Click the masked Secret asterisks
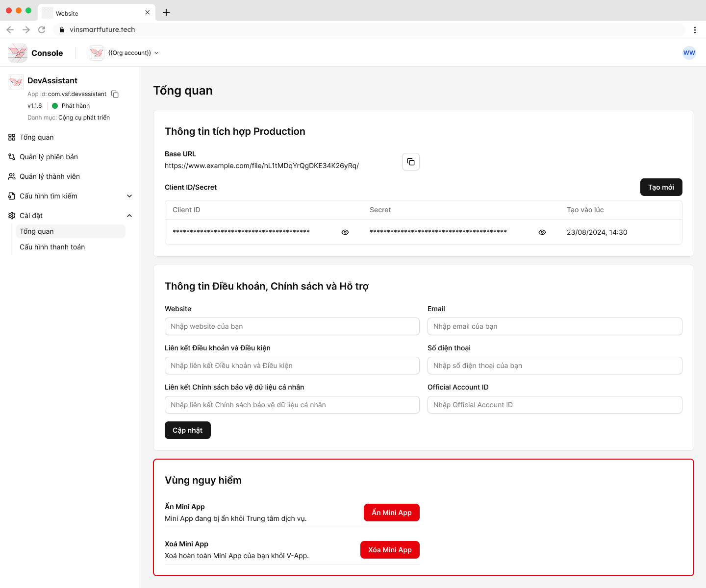This screenshot has height=588, width=706. (x=438, y=232)
